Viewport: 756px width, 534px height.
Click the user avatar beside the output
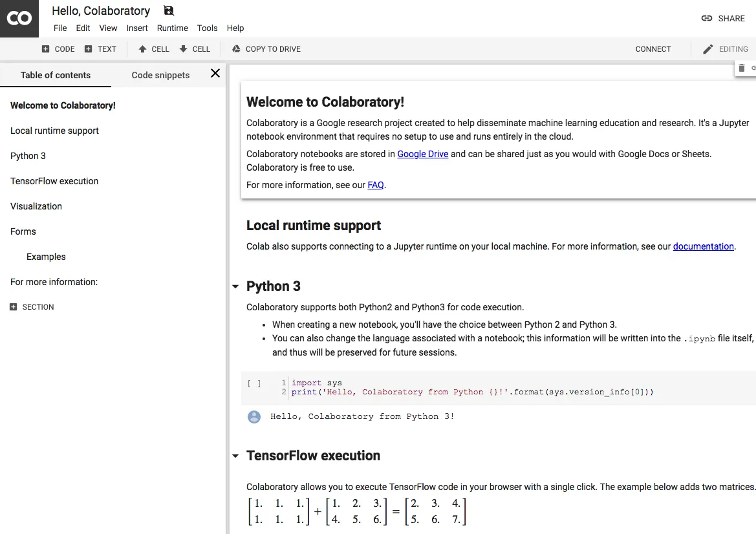pyautogui.click(x=254, y=417)
